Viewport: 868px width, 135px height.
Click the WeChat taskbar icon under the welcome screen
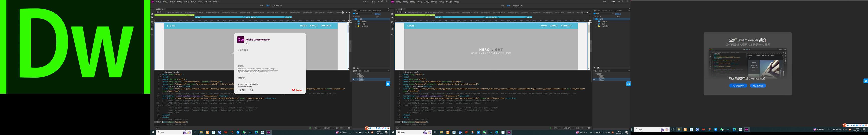722,129
